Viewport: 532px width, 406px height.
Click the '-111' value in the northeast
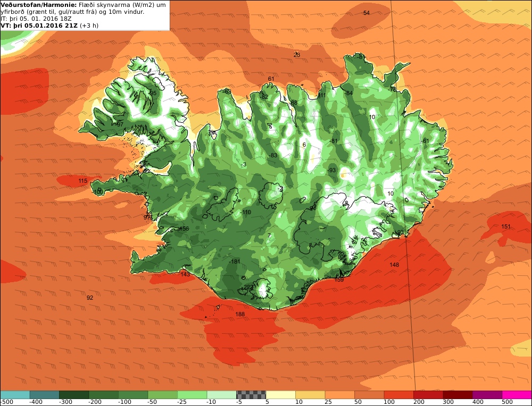(321, 95)
